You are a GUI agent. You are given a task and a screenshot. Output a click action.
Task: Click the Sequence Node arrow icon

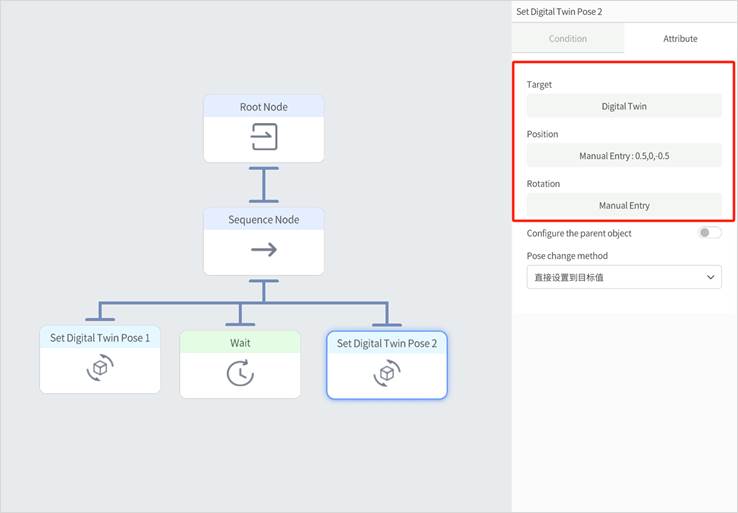[x=264, y=250]
